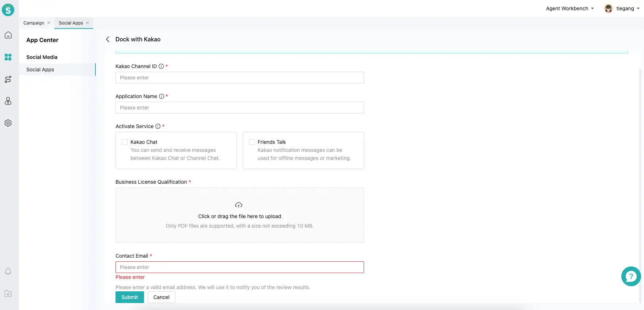The image size is (644, 310).
Task: Switch to the Social Apps tab
Action: click(71, 23)
